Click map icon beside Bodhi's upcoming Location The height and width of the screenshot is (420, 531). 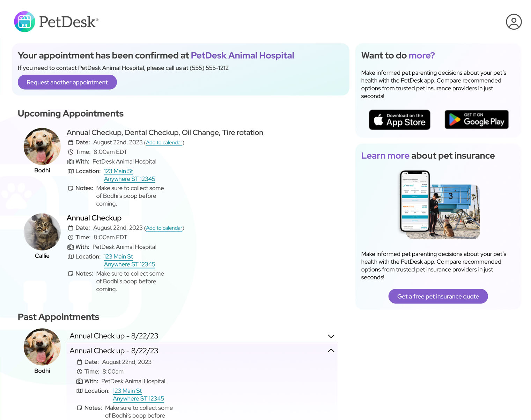(x=71, y=171)
